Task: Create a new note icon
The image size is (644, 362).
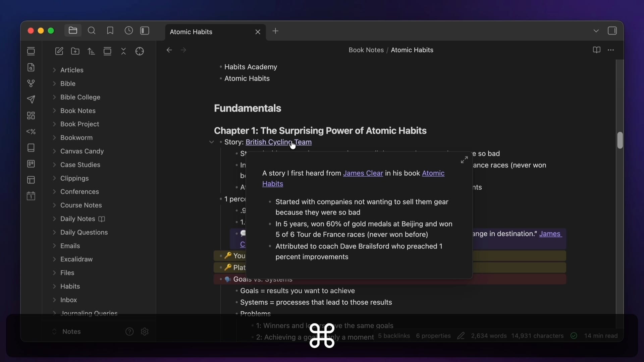Action: pos(59,51)
